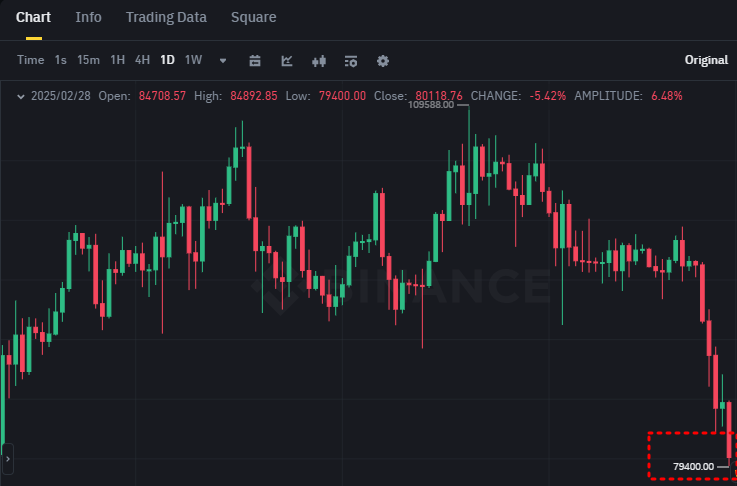Click the Low value 79400.00 in header
Image resolution: width=737 pixels, height=486 pixels.
(342, 96)
